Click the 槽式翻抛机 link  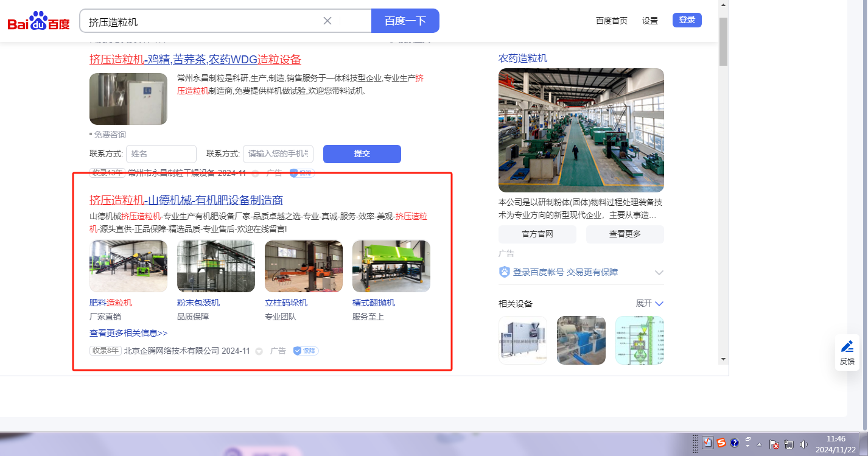(x=374, y=303)
